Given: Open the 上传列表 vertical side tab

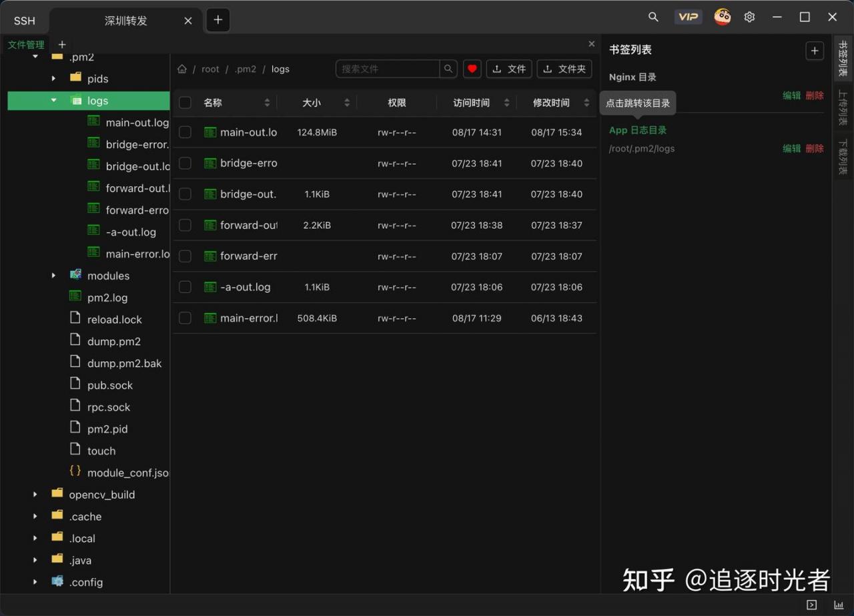Looking at the screenshot, I should pos(842,108).
